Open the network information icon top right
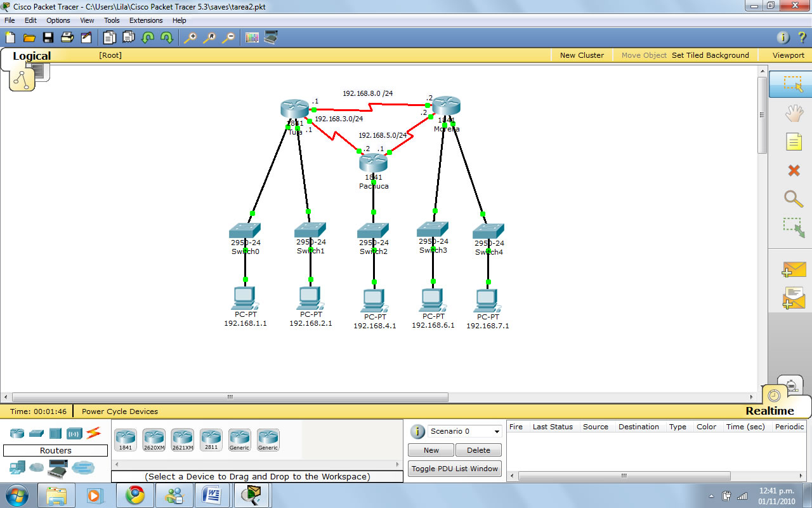This screenshot has width=812, height=508. click(783, 37)
